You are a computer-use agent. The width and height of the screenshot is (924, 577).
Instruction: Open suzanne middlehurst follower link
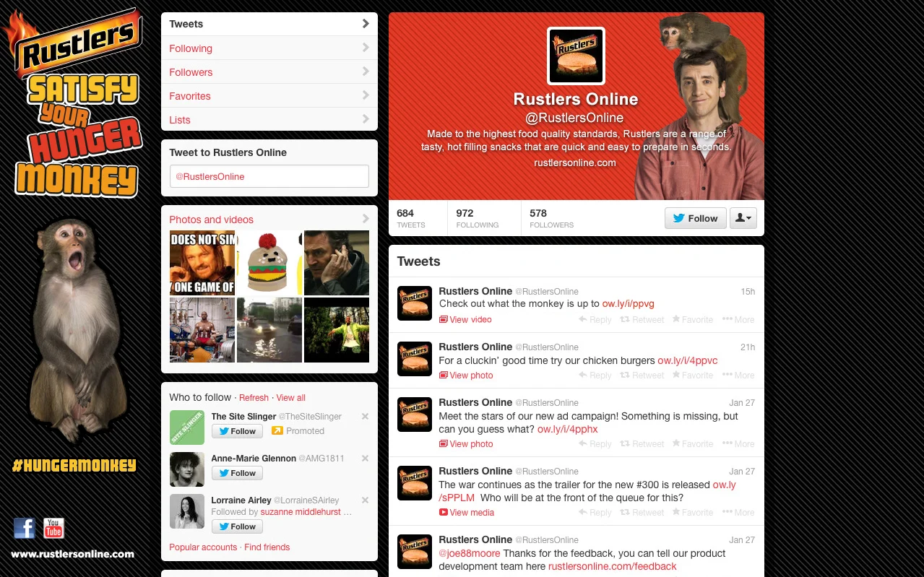[301, 512]
